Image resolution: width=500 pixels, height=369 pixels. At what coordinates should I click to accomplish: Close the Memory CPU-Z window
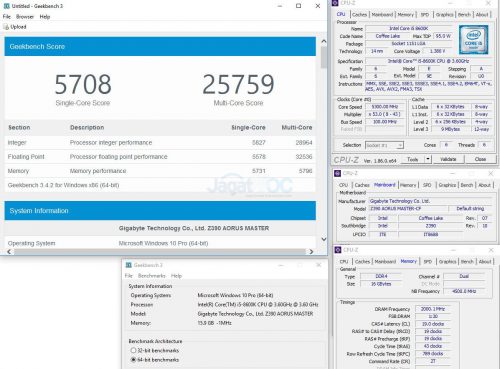[491, 250]
